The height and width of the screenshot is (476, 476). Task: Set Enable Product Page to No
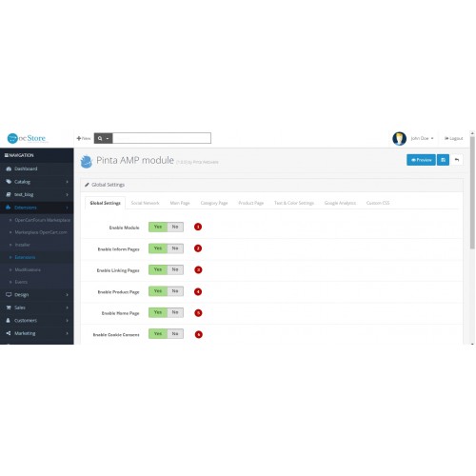(175, 291)
